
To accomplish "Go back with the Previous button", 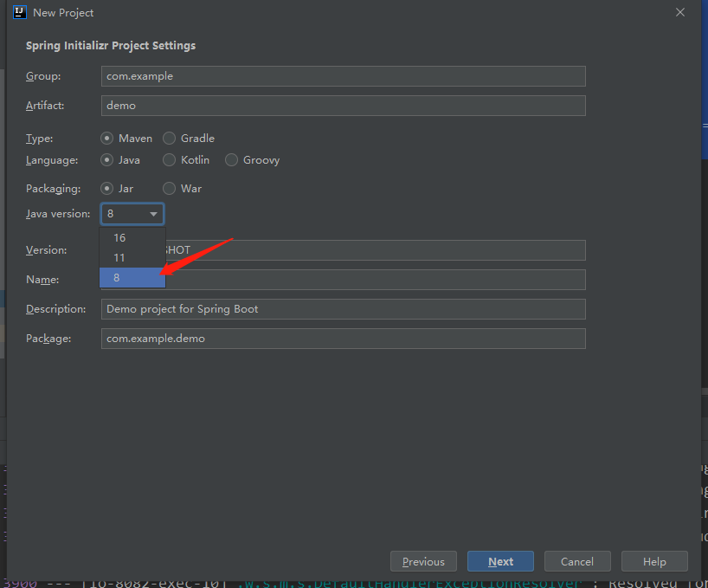I will (423, 561).
